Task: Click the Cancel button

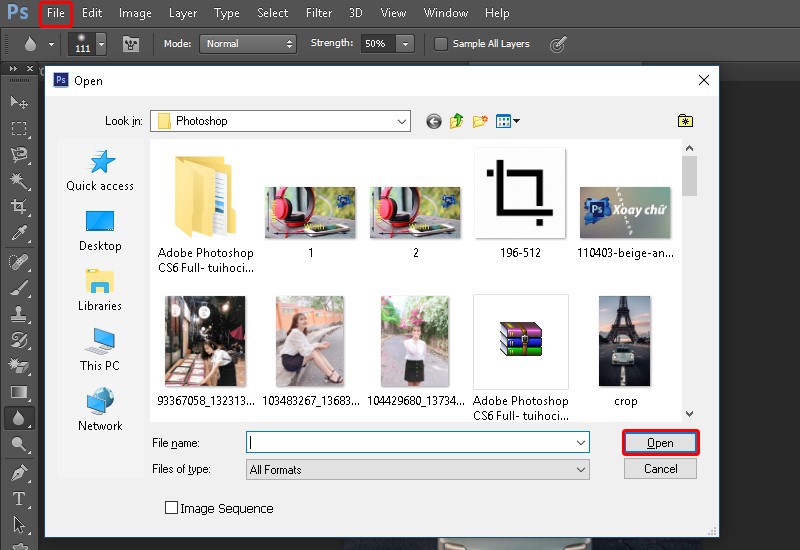Action: (660, 468)
